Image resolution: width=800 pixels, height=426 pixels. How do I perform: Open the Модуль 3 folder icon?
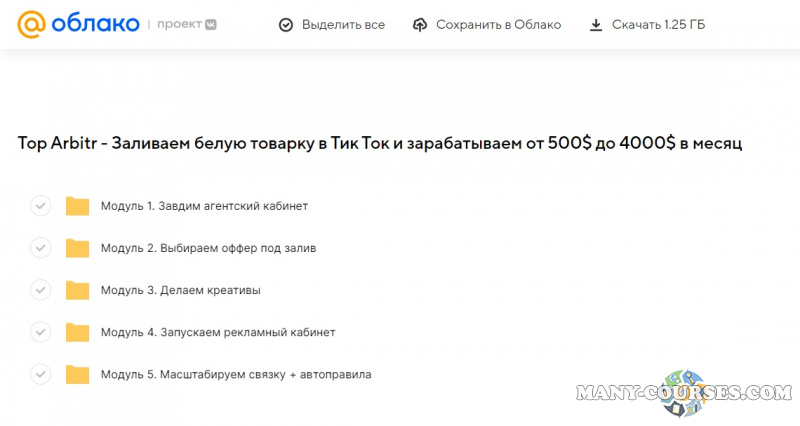[77, 290]
